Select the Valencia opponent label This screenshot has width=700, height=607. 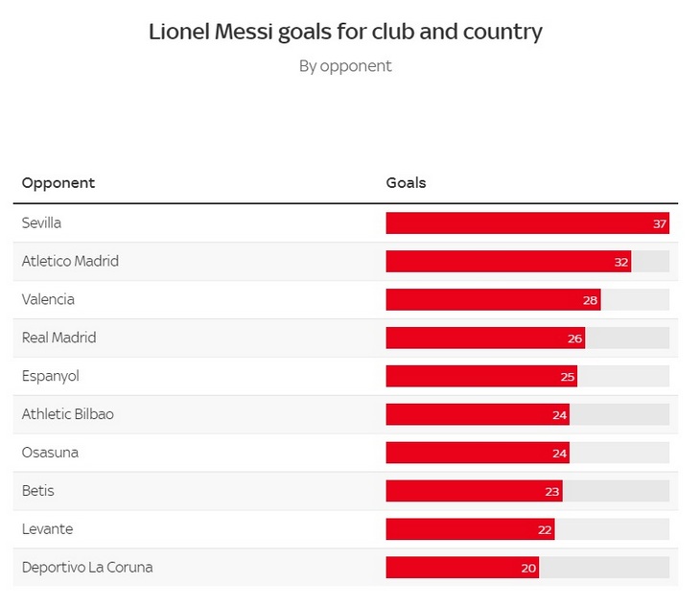[48, 299]
